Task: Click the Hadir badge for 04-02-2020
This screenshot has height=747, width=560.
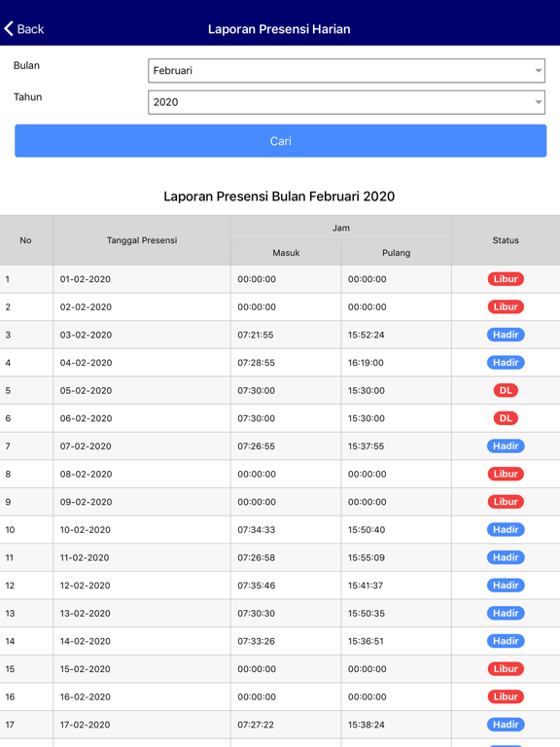Action: 506,363
